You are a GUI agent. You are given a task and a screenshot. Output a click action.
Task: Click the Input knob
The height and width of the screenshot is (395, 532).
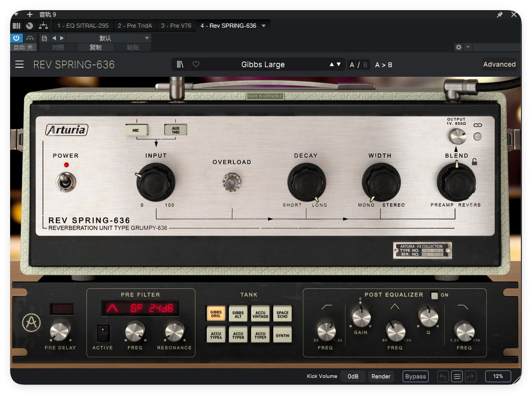pyautogui.click(x=155, y=182)
